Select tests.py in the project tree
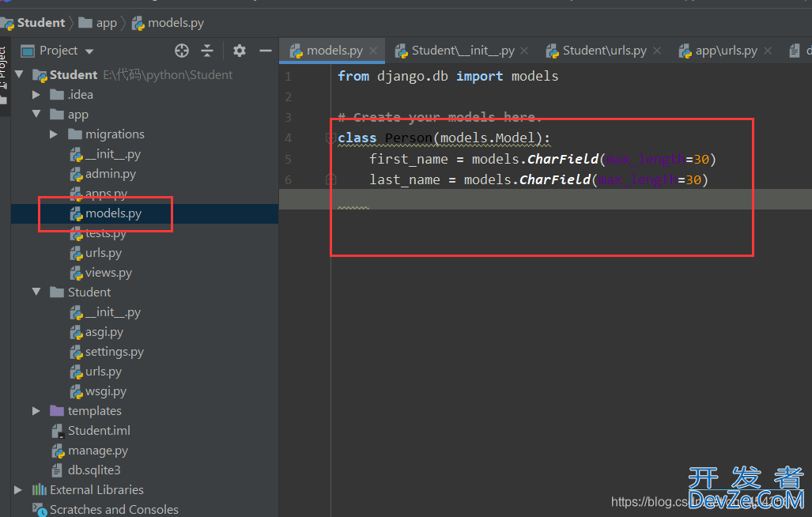This screenshot has height=517, width=812. click(106, 233)
